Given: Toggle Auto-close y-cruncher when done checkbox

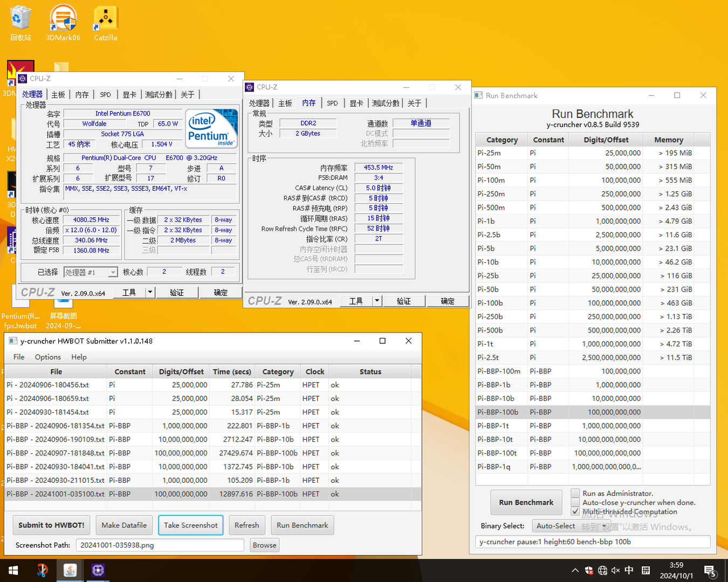Looking at the screenshot, I should pos(575,502).
